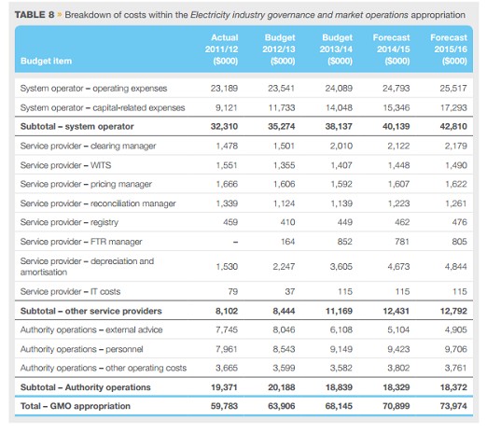Click the 73,974 total value cell
This screenshot has width=487, height=448.
point(453,406)
